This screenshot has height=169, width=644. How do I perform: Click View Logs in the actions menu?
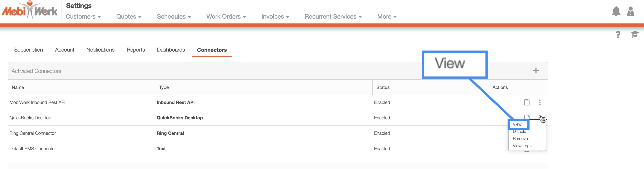[x=522, y=146]
